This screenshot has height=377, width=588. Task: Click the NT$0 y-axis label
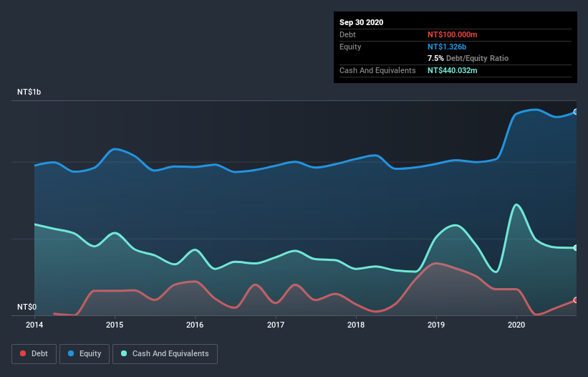pyautogui.click(x=27, y=307)
